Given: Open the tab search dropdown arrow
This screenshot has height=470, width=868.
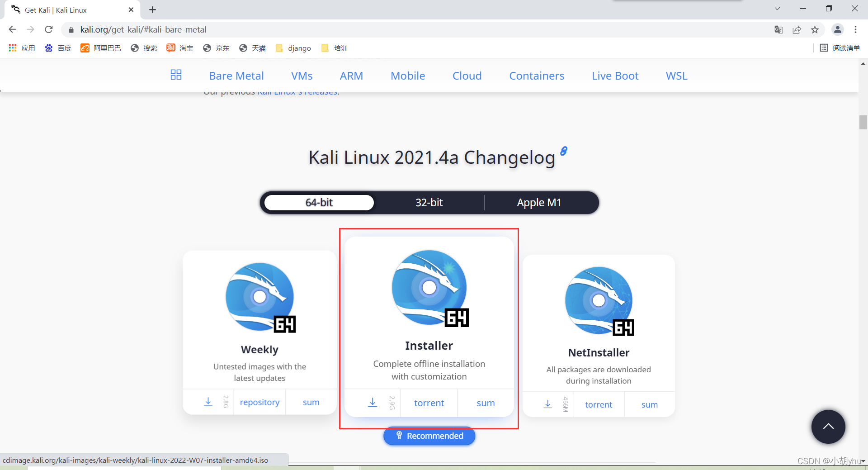Looking at the screenshot, I should click(777, 9).
